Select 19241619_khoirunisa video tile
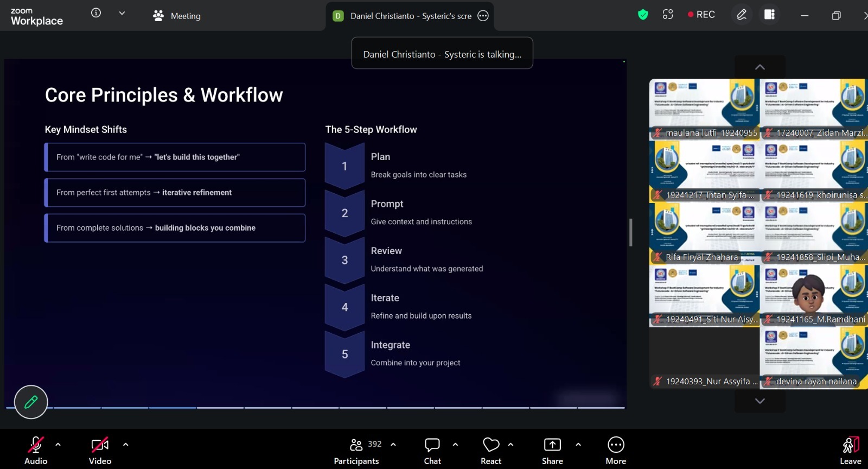 [814, 172]
